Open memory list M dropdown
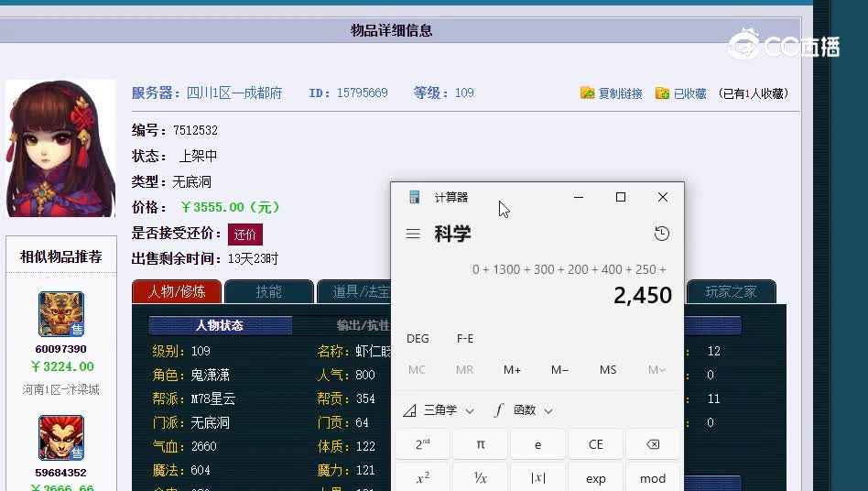Image resolution: width=868 pixels, height=491 pixels. click(x=656, y=369)
